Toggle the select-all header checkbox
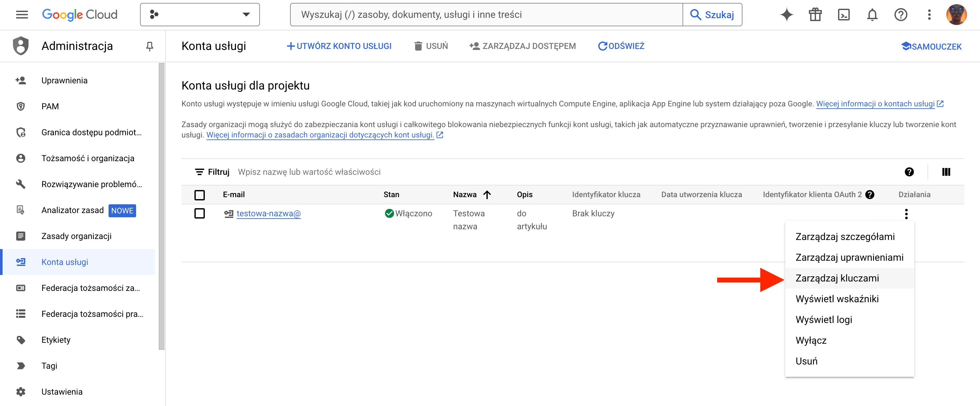This screenshot has width=980, height=406. (x=199, y=195)
